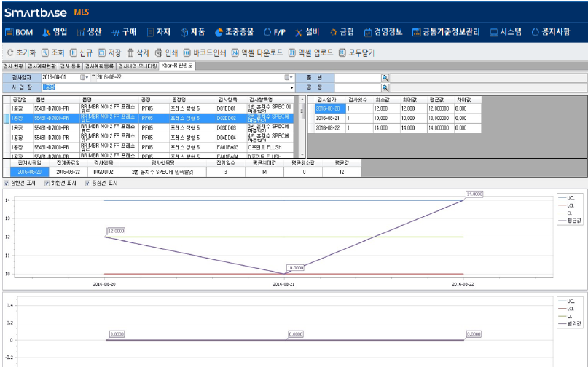Open the 자재 materials menu
588x367 pixels.
click(x=159, y=32)
